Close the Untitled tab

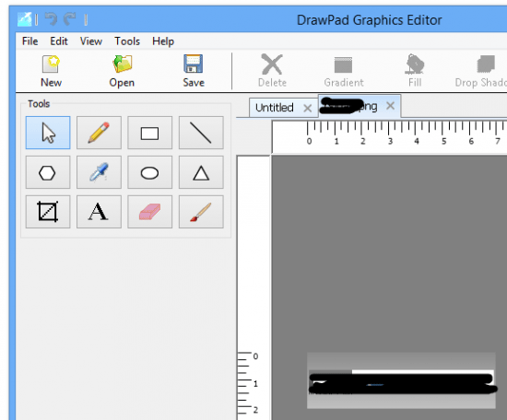tap(308, 108)
